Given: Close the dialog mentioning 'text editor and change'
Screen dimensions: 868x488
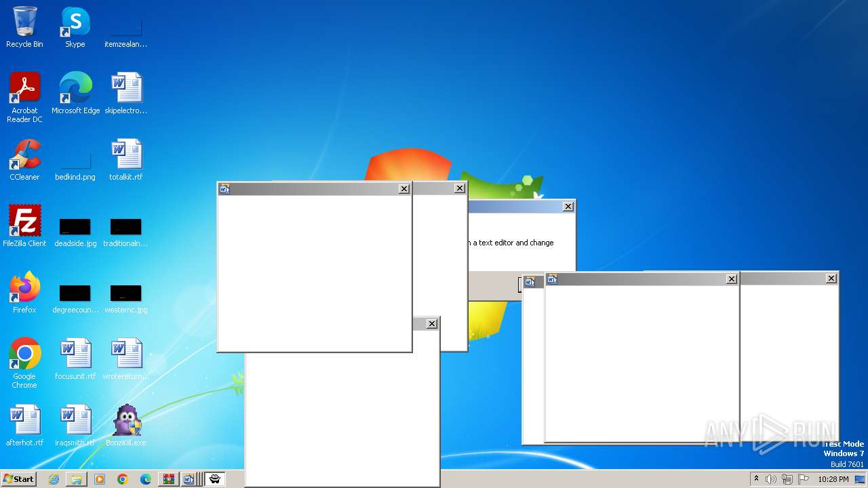Looking at the screenshot, I should pos(568,207).
